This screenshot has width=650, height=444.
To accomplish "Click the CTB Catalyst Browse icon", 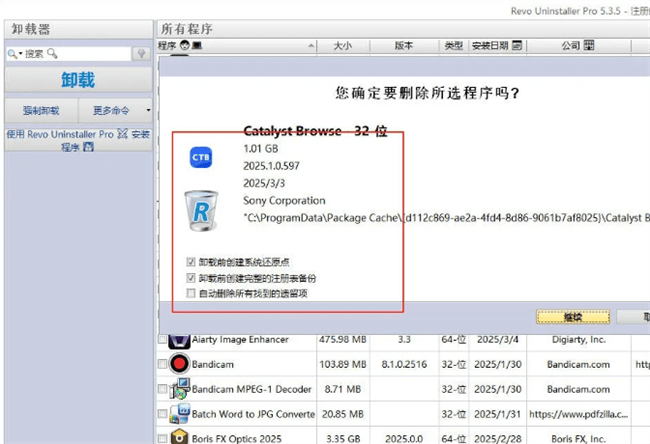I will [x=201, y=158].
